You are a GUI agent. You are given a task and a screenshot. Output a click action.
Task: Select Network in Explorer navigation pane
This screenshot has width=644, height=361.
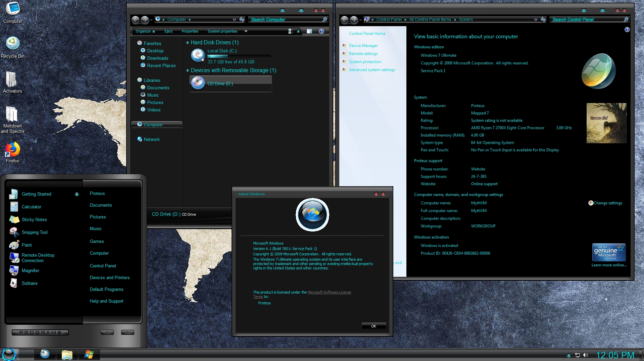[152, 139]
